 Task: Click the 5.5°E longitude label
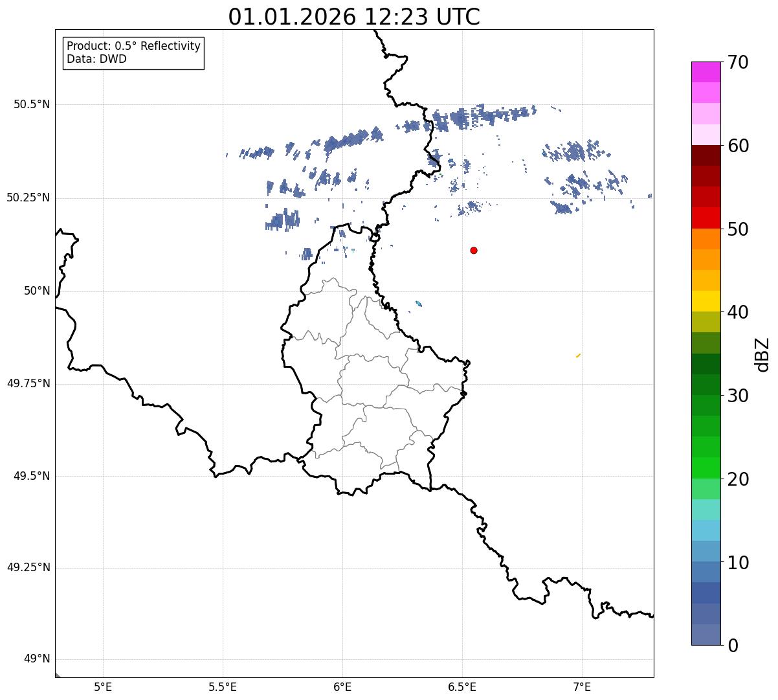223,686
